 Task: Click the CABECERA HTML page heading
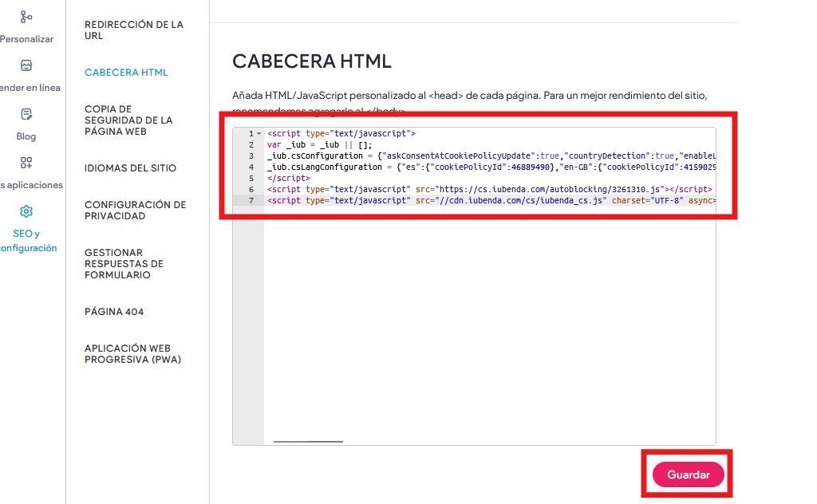(x=312, y=61)
